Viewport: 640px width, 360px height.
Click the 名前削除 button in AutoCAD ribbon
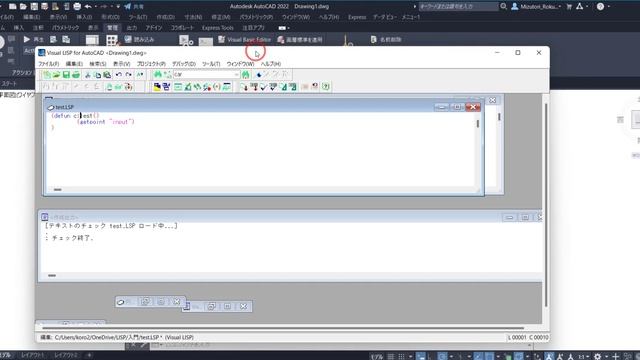[x=386, y=40]
